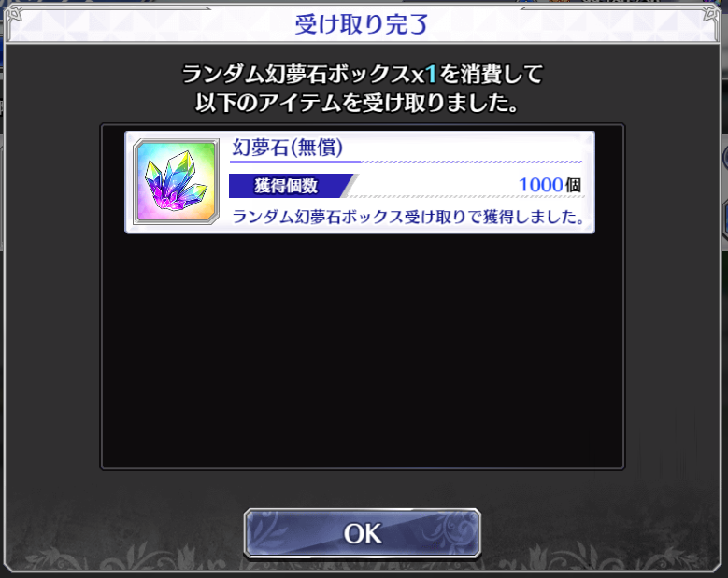Click the 受け取り完了 dialog title
Image resolution: width=728 pixels, height=578 pixels.
pos(362,24)
